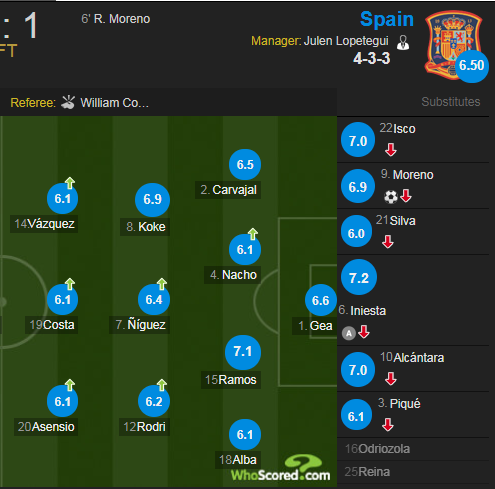Screen dimensions: 495x489
Task: Click the referee whistle icon
Action: pyautogui.click(x=68, y=102)
